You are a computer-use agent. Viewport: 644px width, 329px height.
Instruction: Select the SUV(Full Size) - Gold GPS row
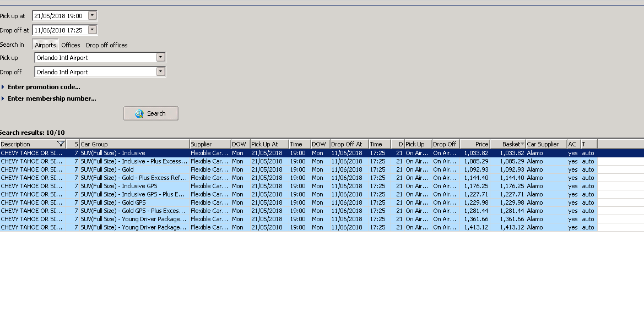[x=299, y=202]
